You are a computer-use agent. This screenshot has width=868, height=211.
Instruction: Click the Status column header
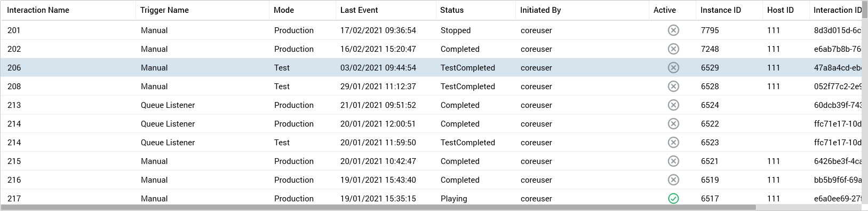452,10
